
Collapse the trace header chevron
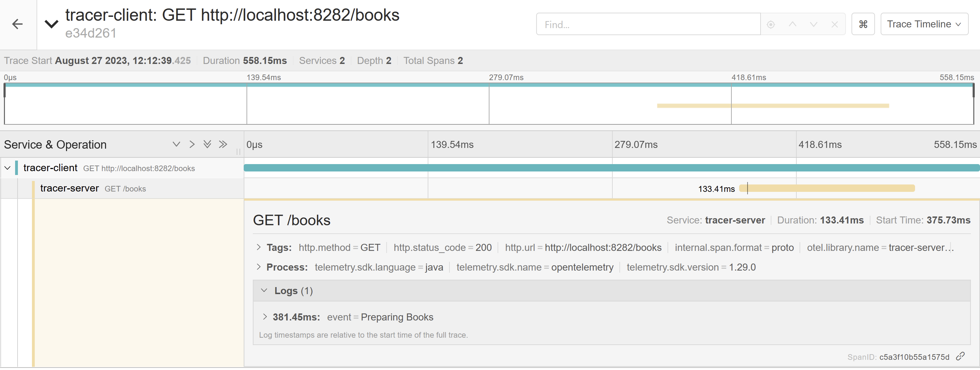51,24
